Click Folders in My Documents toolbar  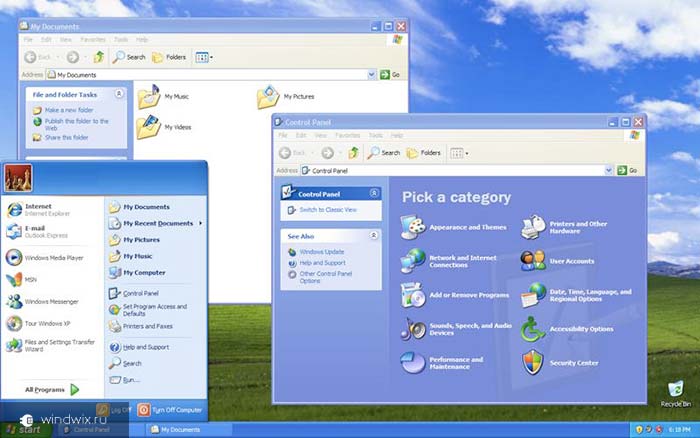pos(169,57)
